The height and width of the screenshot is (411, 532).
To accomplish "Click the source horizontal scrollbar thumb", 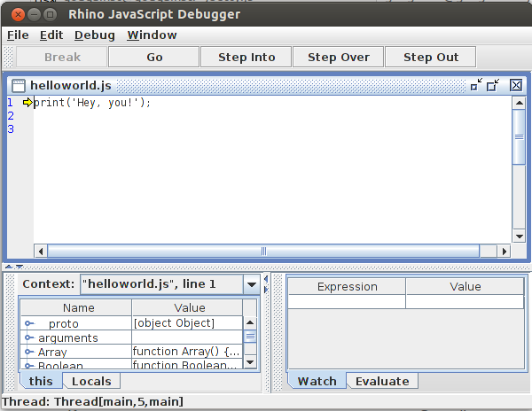I will click(x=263, y=252).
